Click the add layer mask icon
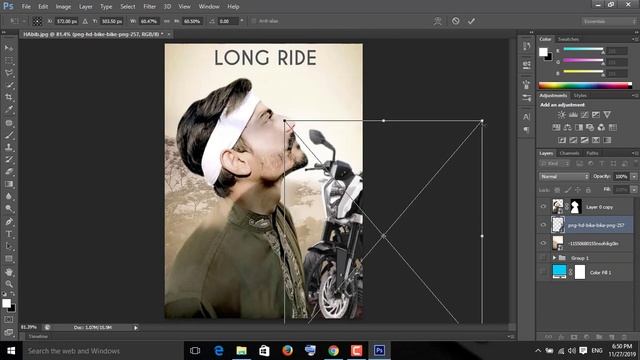This screenshot has height=360, width=640. [574, 337]
